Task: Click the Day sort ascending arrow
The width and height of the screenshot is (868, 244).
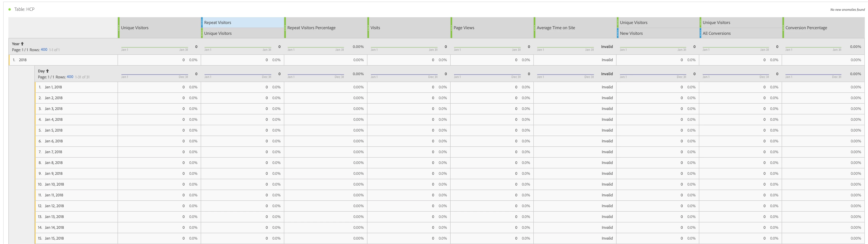Action: (47, 71)
